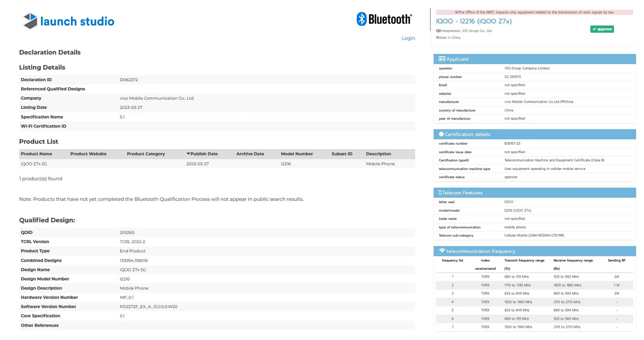Click the Applicant section header

point(535,59)
